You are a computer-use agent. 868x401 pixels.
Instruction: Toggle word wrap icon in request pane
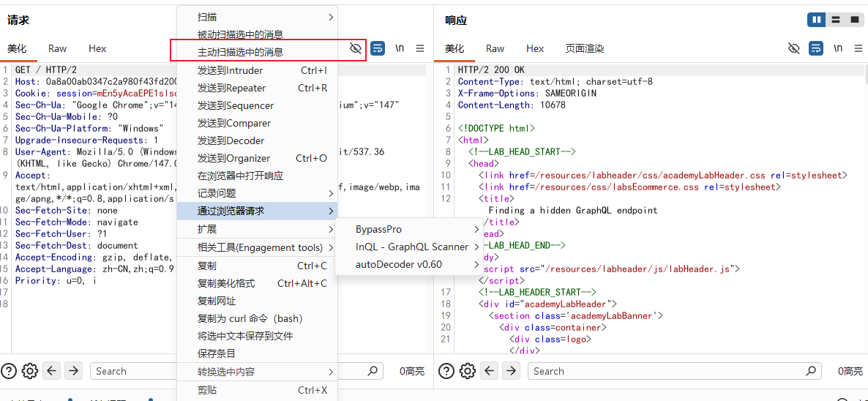[378, 49]
